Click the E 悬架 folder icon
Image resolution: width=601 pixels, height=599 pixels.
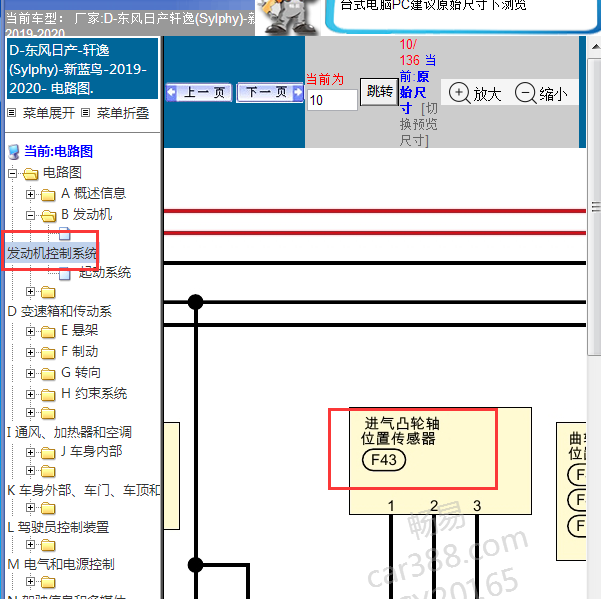[48, 332]
